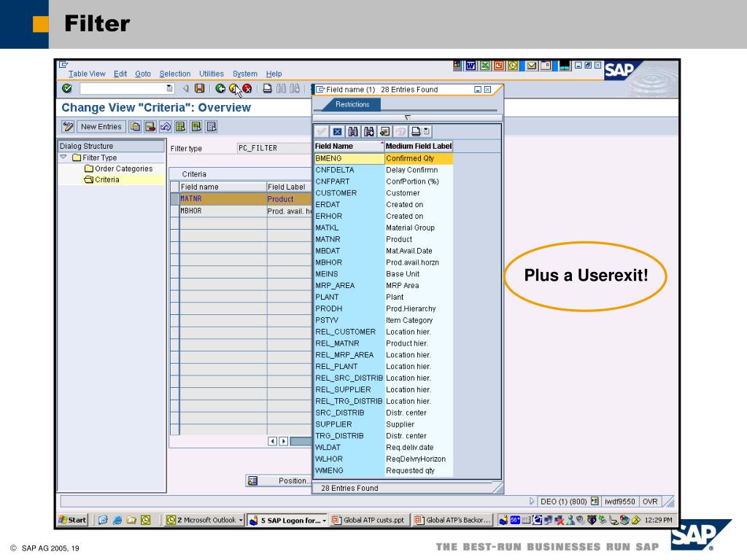Click the command input field
The image size is (747, 560).
coord(123,88)
